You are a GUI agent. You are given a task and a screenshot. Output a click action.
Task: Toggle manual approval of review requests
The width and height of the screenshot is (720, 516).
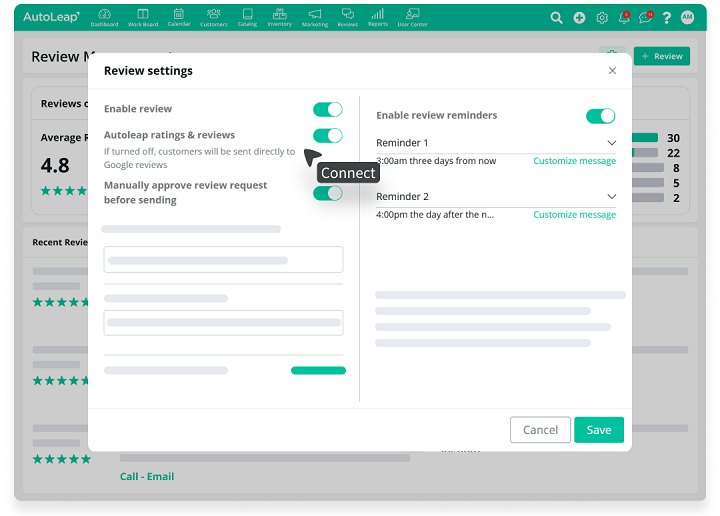click(327, 193)
